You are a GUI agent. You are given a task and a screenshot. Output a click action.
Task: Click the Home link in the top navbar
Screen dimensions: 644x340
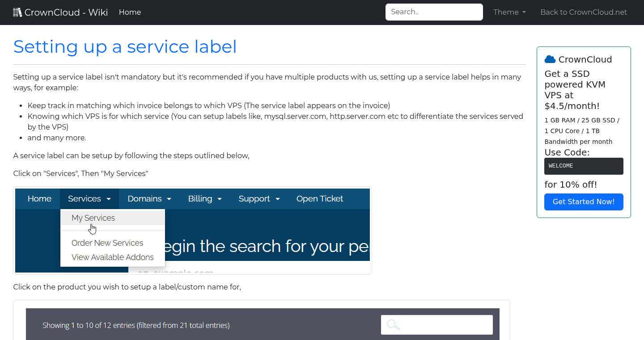click(130, 12)
